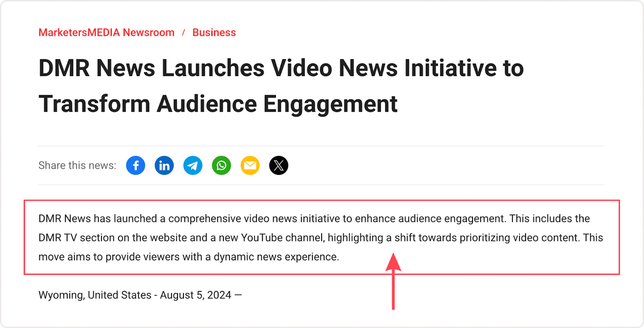Viewport: 644px width, 328px height.
Task: Share article via WhatsApp
Action: 221,165
